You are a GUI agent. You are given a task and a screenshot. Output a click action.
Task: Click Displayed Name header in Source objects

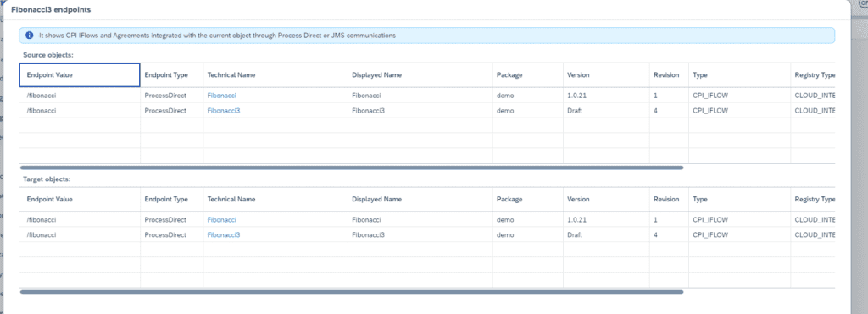420,75
